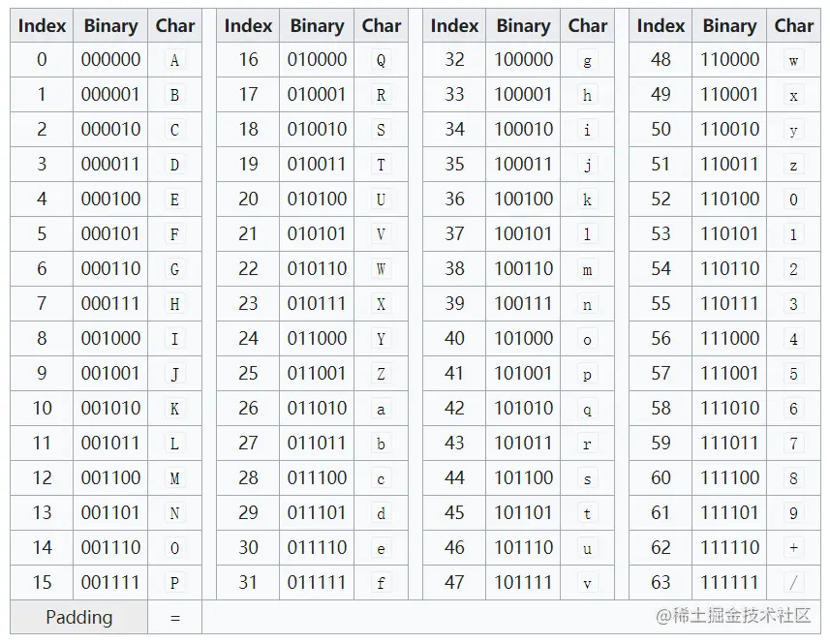
Task: Click binary cell 011111
Action: coord(317,583)
